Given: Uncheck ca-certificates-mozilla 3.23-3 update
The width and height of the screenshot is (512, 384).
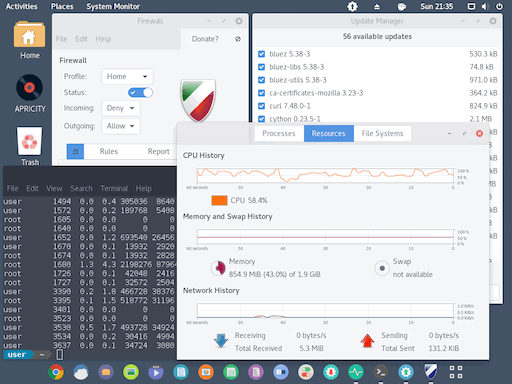Looking at the screenshot, I should pyautogui.click(x=262, y=93).
